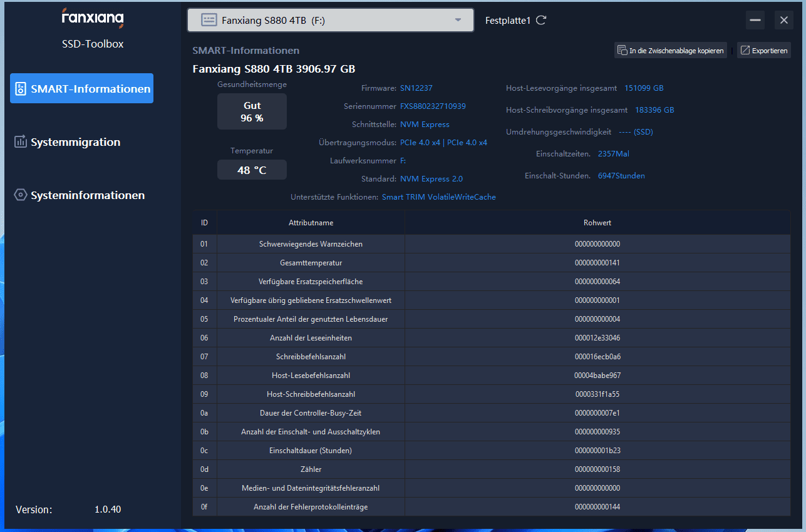The image size is (806, 532).
Task: Select the Anzahl der Leseeinheiten row
Action: pos(492,338)
